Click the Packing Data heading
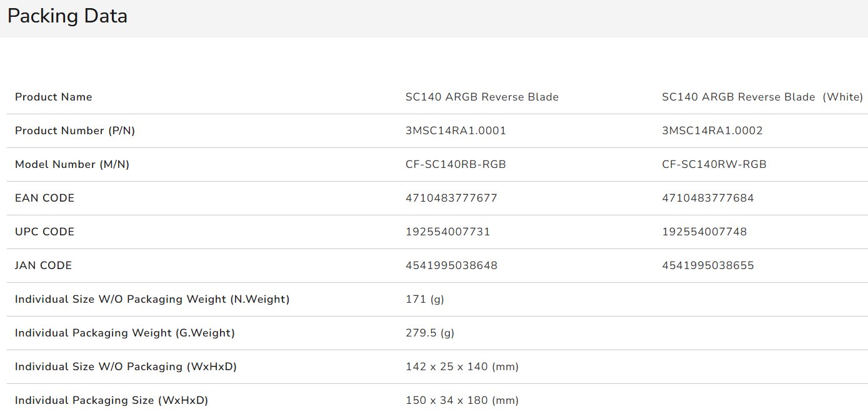This screenshot has height=417, width=868. pos(67,16)
